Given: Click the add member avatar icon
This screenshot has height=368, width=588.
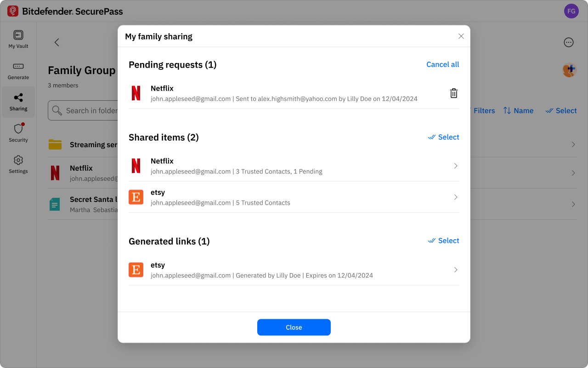Looking at the screenshot, I should (x=570, y=70).
